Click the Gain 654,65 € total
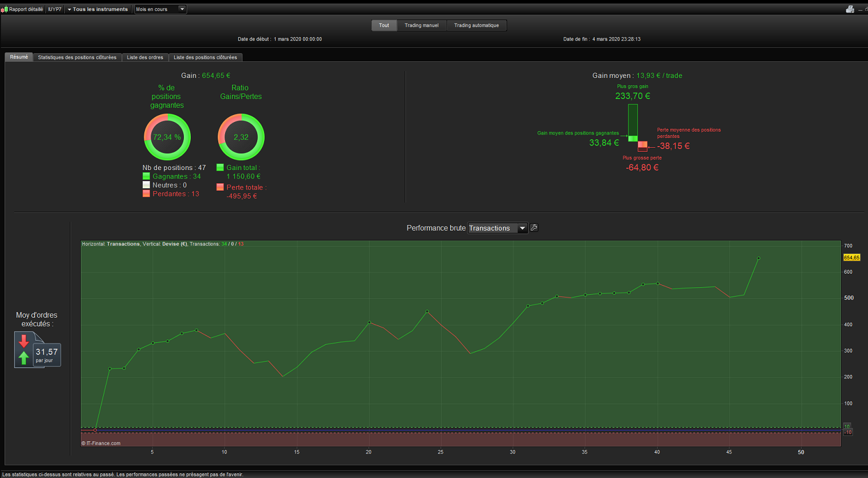The width and height of the screenshot is (868, 478). coord(206,76)
